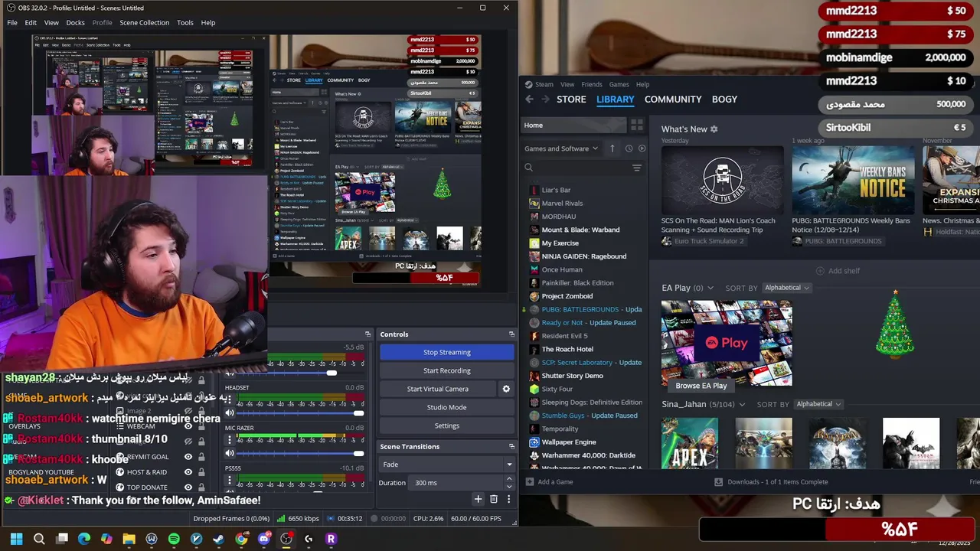Collapse the EA Play shelf chevron
Image resolution: width=980 pixels, height=551 pixels.
[710, 288]
